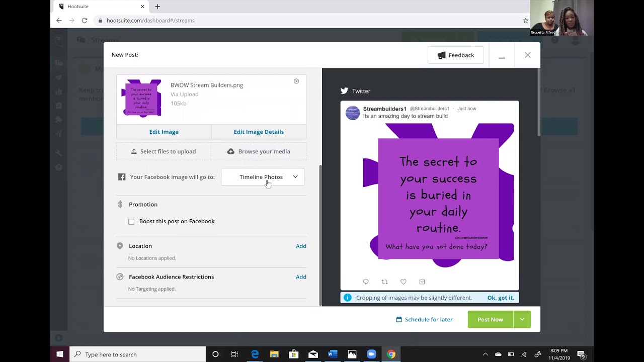Click Edit Image
Screen dimensions: 644x362
tap(164, 132)
